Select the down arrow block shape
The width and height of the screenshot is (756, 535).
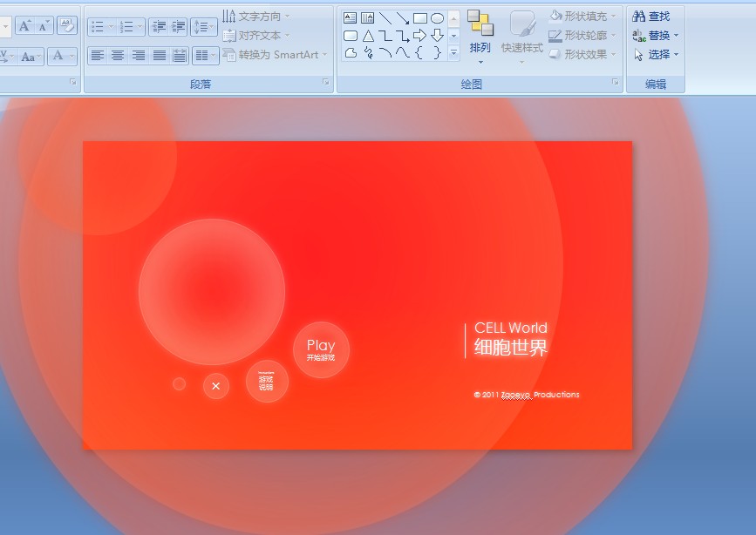click(438, 36)
